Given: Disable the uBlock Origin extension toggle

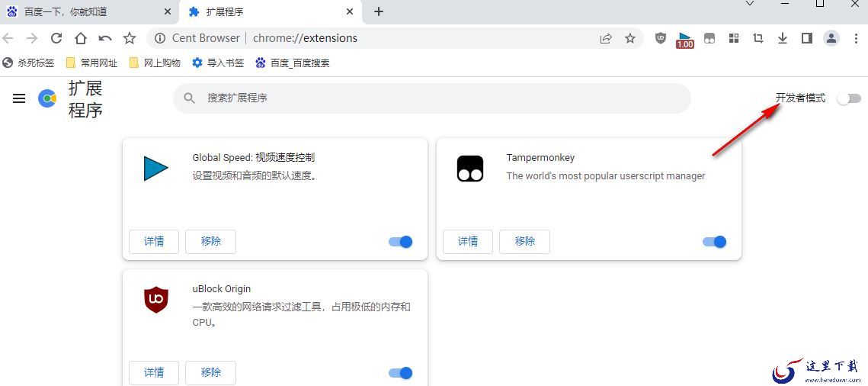Looking at the screenshot, I should [401, 373].
